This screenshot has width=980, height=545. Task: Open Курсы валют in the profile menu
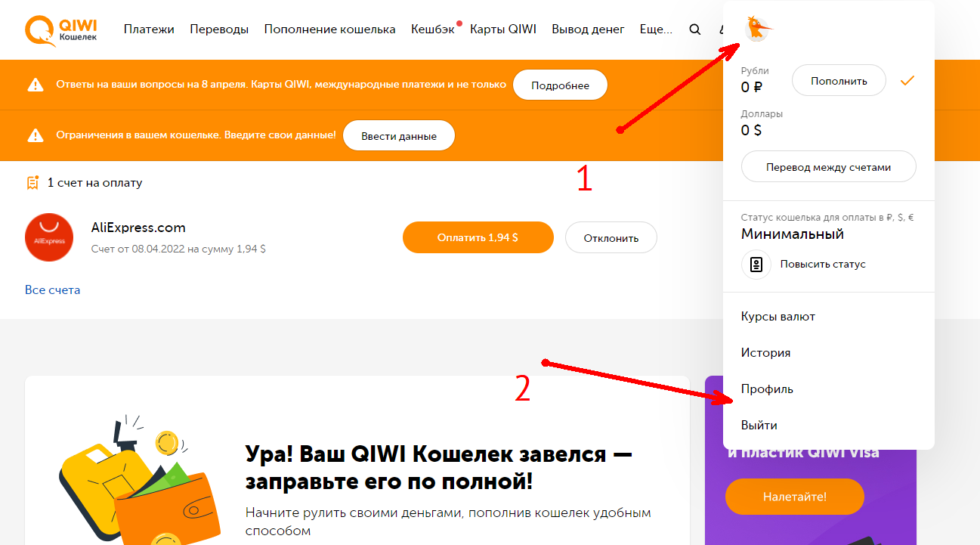[x=778, y=317]
